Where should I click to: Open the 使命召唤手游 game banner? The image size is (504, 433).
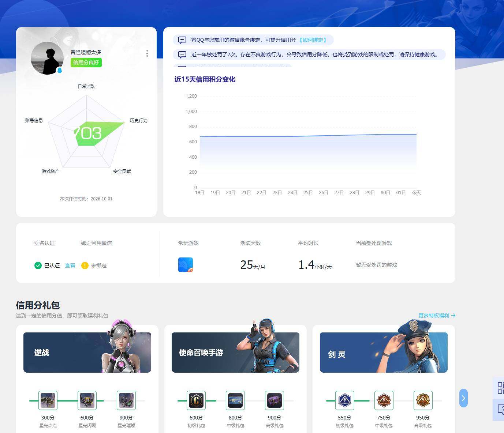pos(235,353)
